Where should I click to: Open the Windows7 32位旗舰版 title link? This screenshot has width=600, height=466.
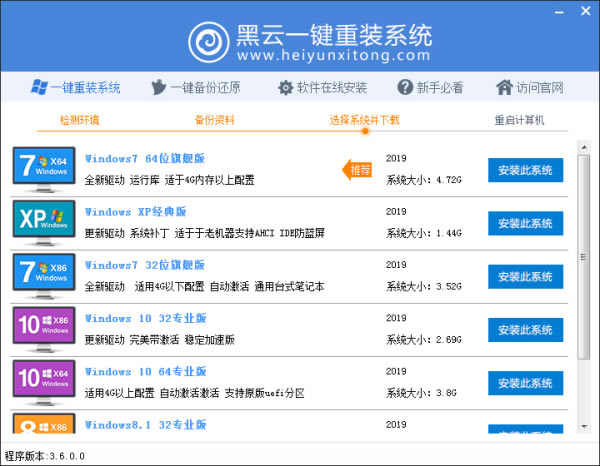145,265
